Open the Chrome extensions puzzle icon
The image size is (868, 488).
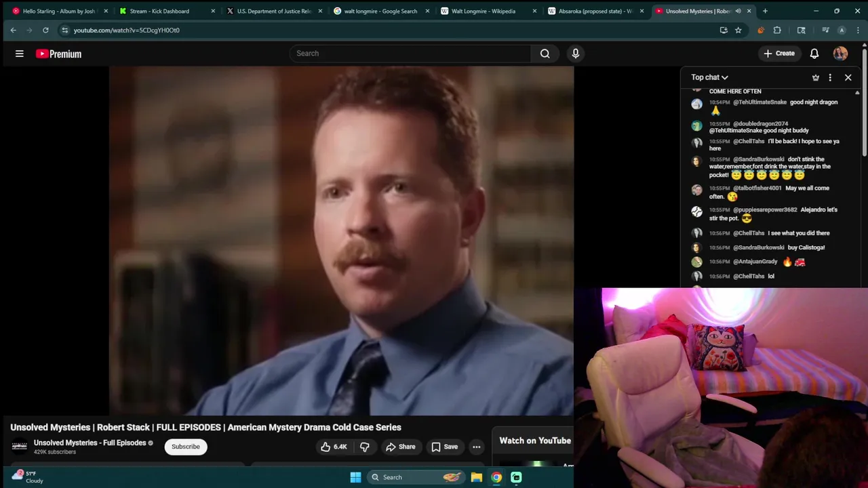point(777,30)
